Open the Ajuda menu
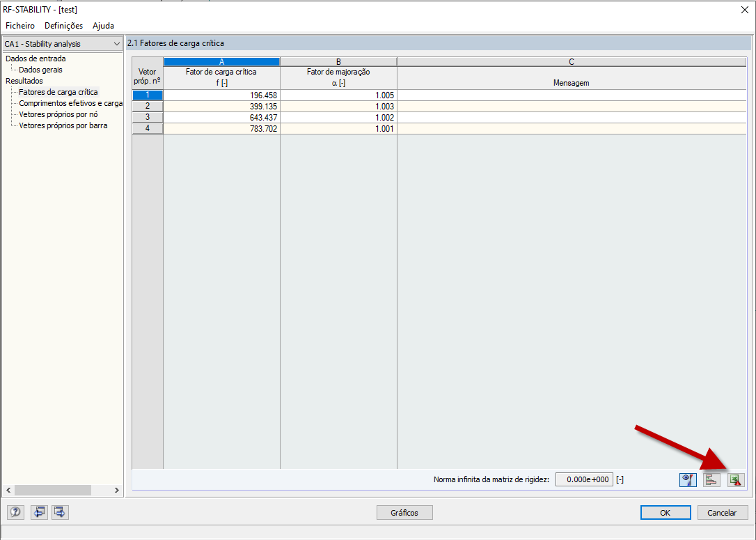 tap(103, 26)
